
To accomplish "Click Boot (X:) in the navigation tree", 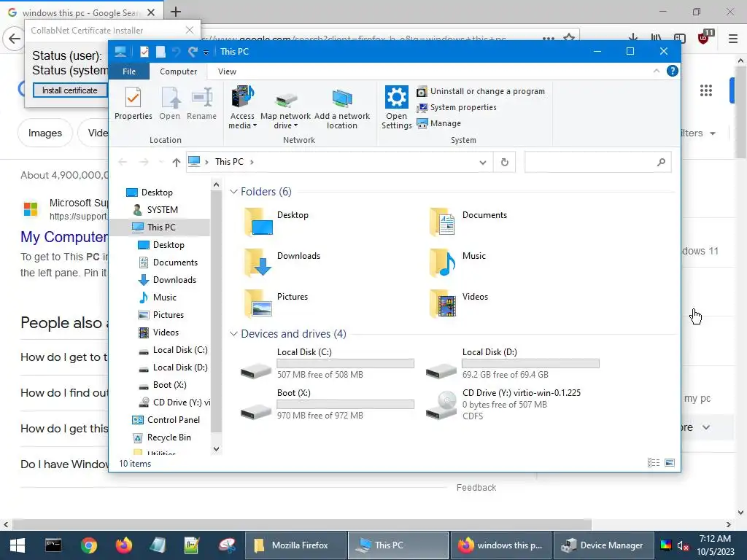I will [x=169, y=385].
